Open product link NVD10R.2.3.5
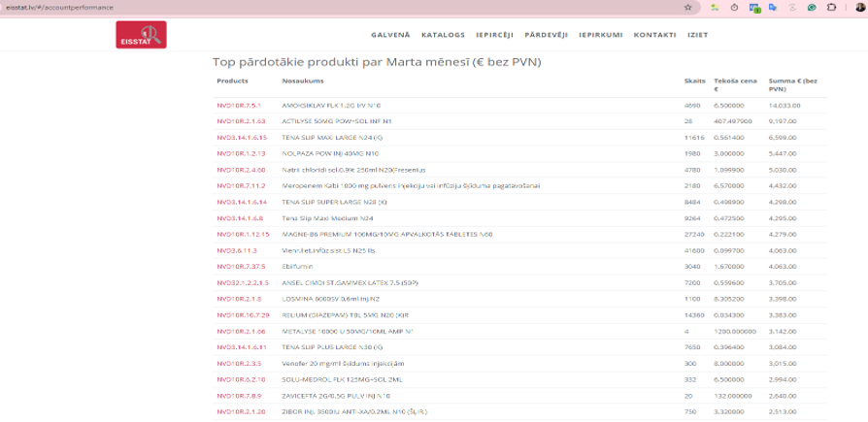Screen dimensions: 868x422 pos(239,364)
